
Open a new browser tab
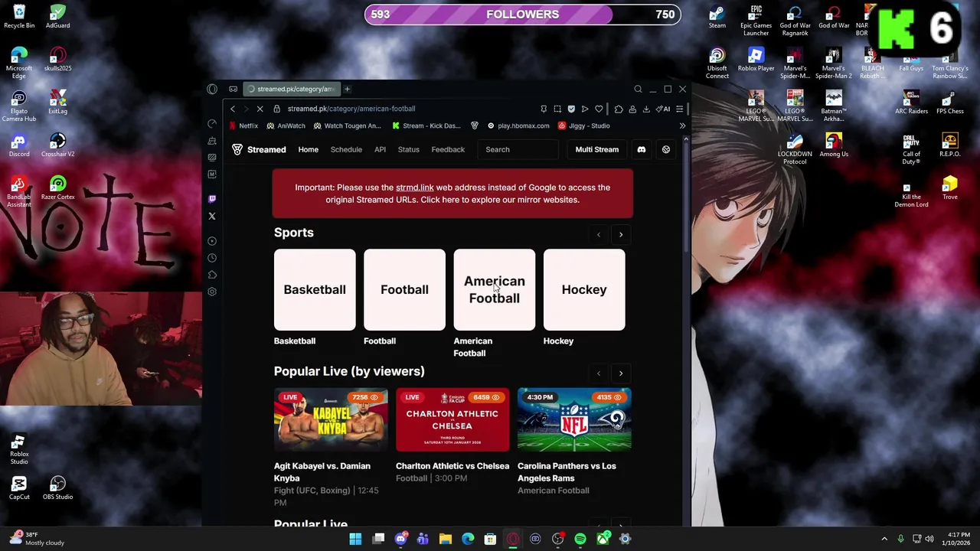click(347, 89)
